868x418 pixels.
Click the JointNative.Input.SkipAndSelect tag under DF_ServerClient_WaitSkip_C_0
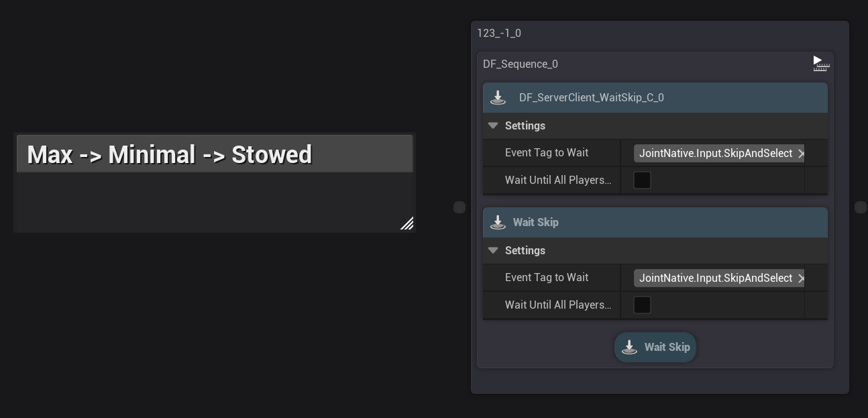point(715,154)
